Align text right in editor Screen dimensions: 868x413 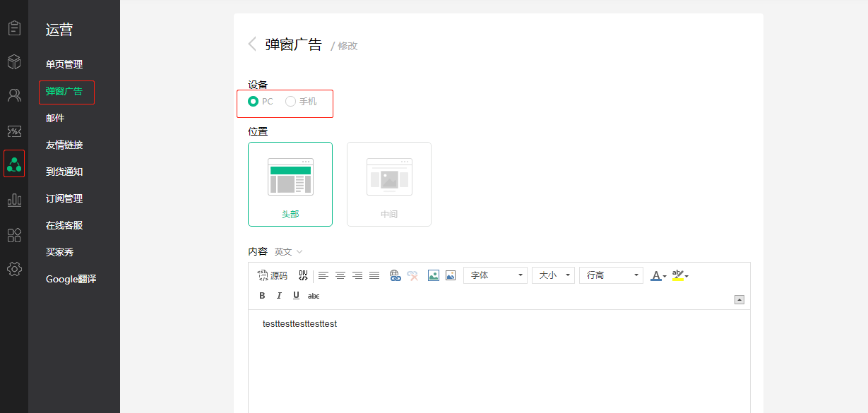[x=357, y=275]
